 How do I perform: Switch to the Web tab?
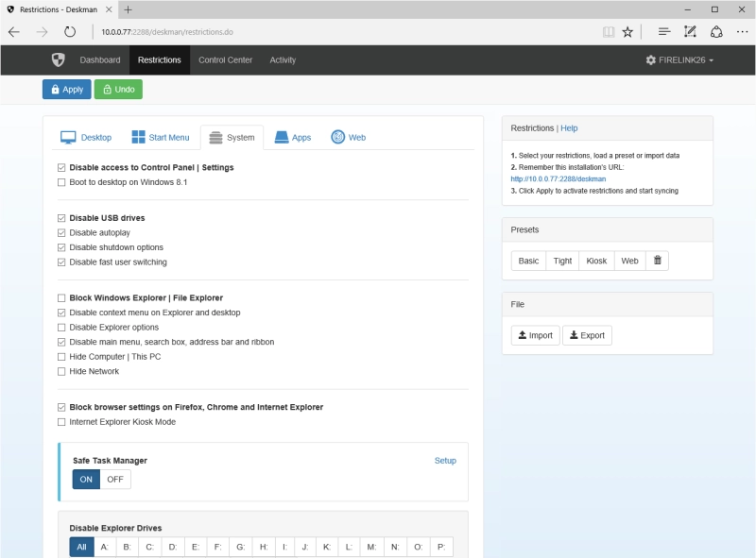[348, 137]
